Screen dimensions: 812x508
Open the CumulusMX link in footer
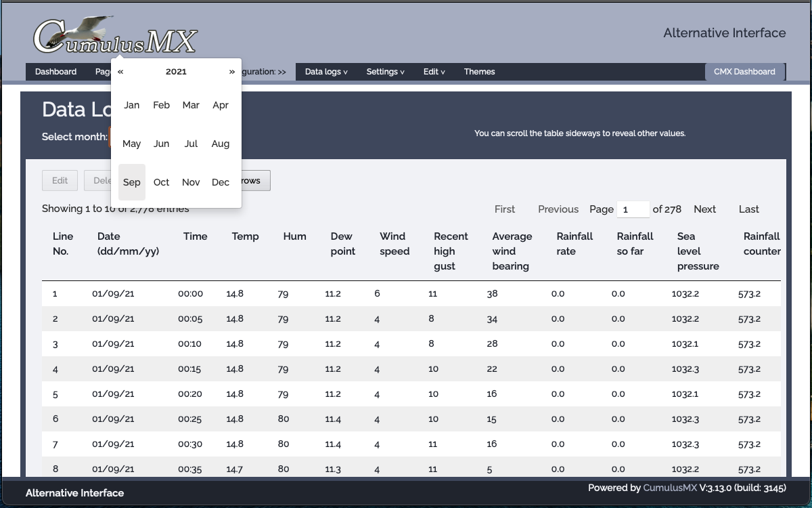669,488
